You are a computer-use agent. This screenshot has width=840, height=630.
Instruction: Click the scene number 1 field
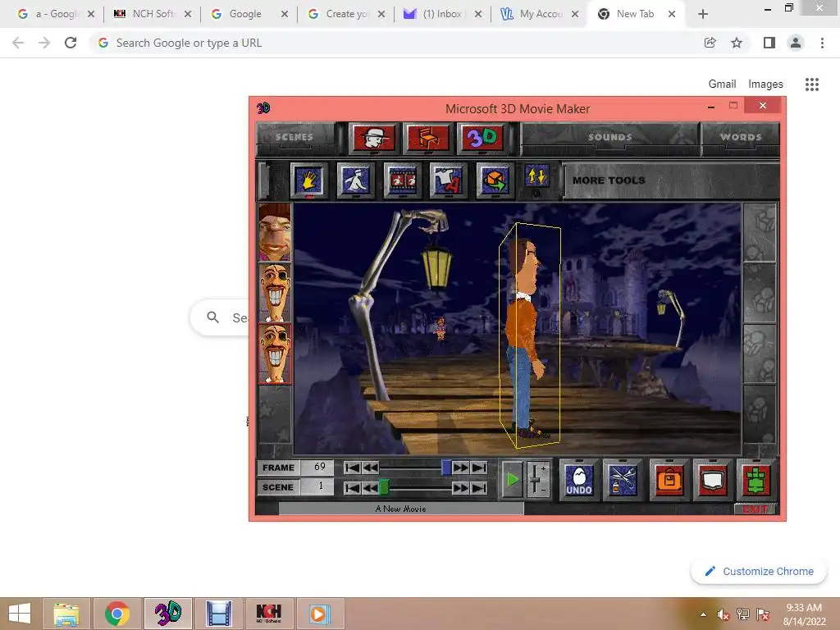pos(317,486)
